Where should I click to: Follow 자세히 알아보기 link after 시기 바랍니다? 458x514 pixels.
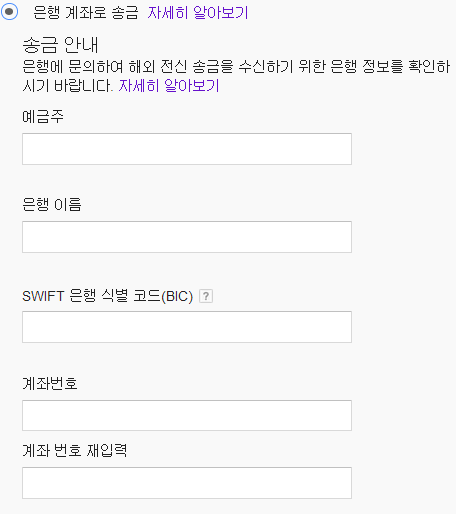click(169, 86)
